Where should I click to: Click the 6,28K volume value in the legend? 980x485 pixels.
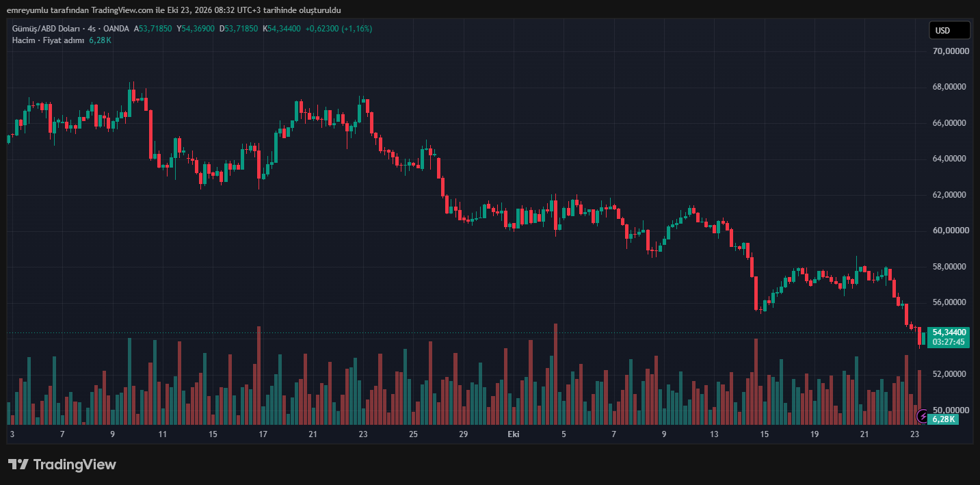100,40
